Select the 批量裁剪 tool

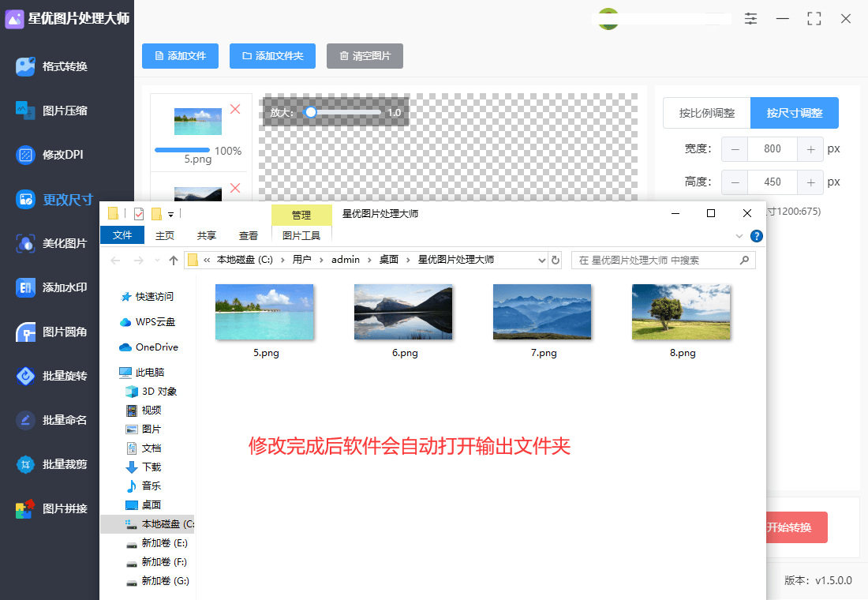pyautogui.click(x=50, y=465)
